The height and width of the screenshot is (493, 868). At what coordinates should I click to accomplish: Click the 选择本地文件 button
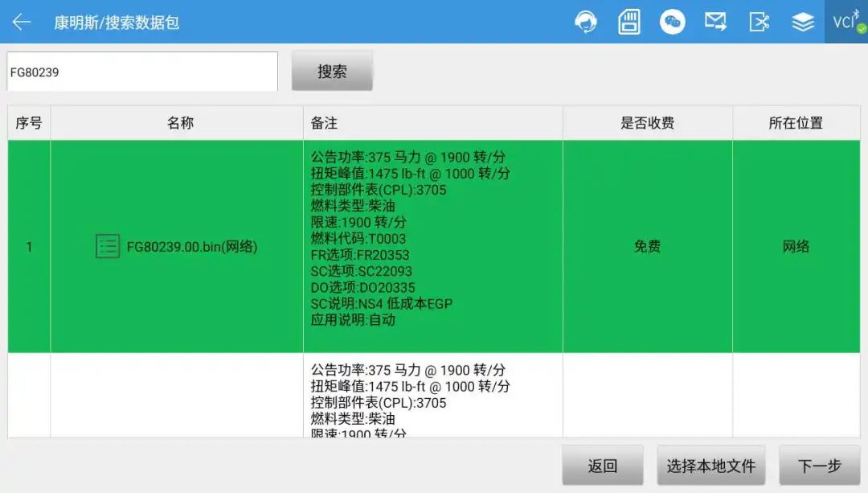coord(711,466)
